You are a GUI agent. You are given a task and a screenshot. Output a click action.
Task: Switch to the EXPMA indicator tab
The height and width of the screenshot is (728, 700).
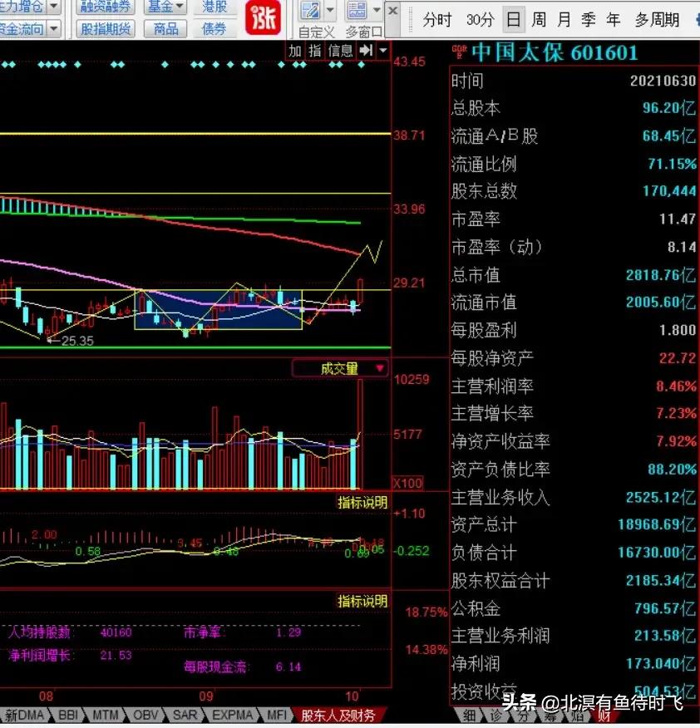[x=232, y=716]
